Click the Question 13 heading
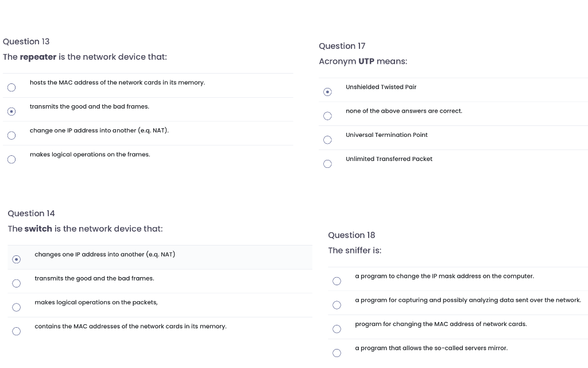This screenshot has width=588, height=368. coord(26,41)
